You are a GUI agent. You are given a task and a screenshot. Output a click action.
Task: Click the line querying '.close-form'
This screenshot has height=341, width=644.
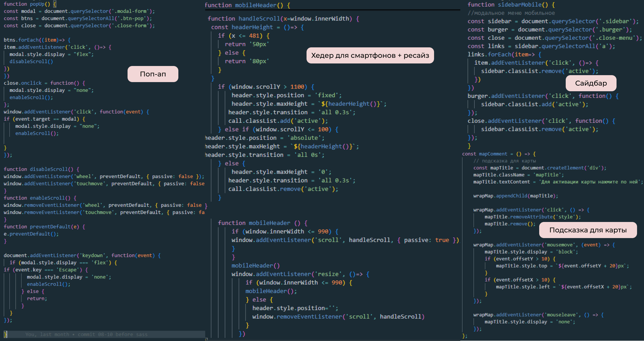(x=79, y=26)
